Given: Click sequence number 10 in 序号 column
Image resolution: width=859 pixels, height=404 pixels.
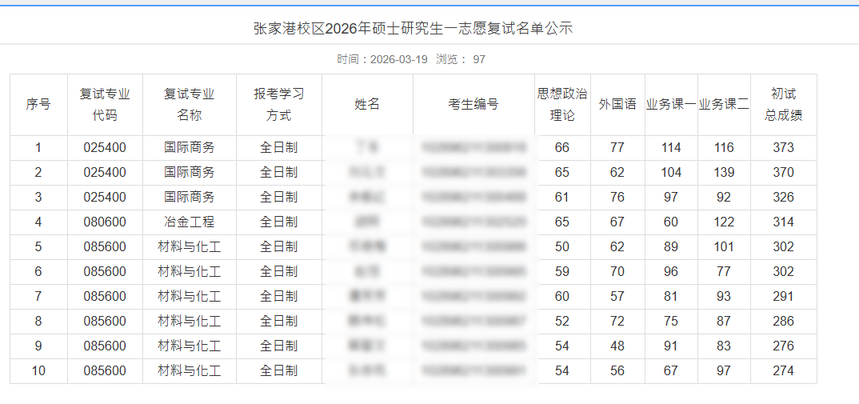Looking at the screenshot, I should pos(38,371).
